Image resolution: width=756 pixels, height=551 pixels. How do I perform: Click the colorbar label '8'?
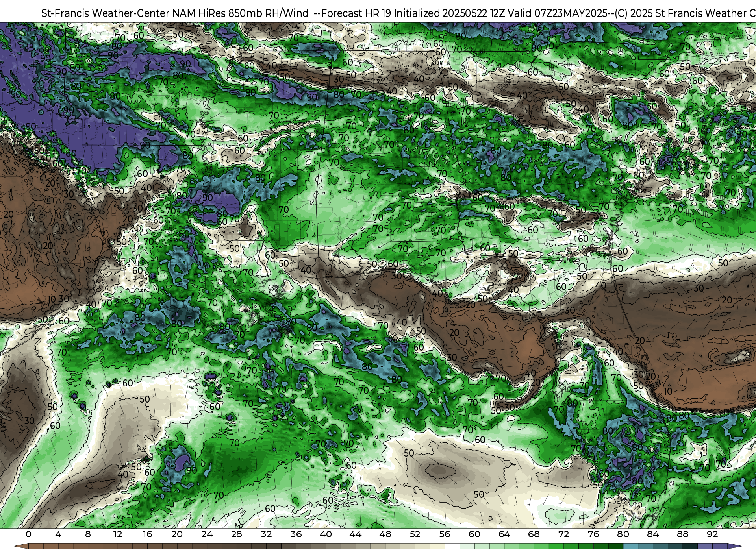(x=88, y=534)
